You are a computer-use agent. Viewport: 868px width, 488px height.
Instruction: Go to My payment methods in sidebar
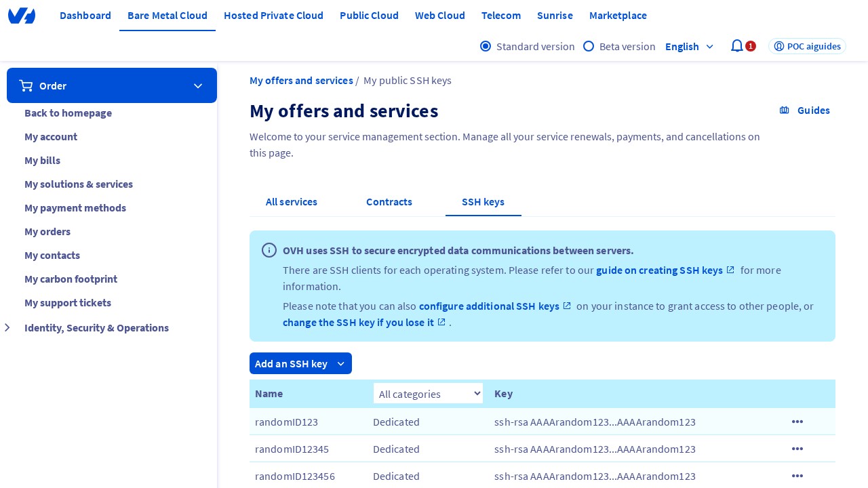75,208
